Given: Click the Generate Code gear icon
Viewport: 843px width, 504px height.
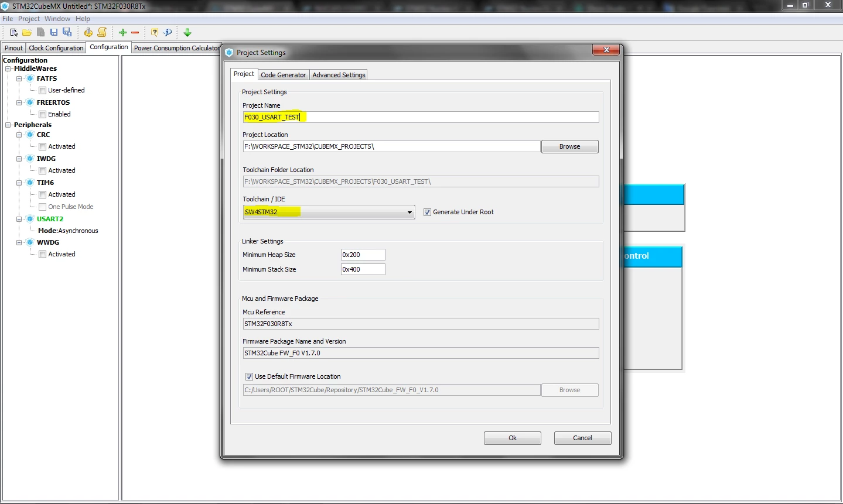Looking at the screenshot, I should pos(88,32).
